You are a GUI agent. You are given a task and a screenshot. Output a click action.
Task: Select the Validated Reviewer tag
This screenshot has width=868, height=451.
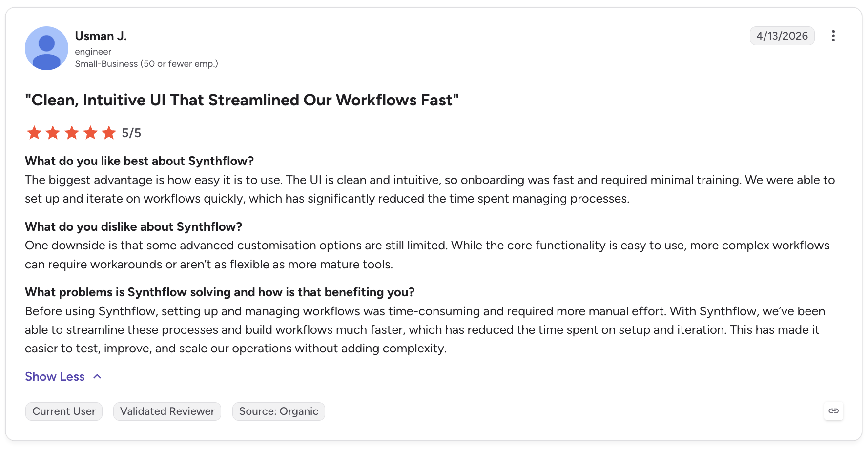click(x=167, y=411)
